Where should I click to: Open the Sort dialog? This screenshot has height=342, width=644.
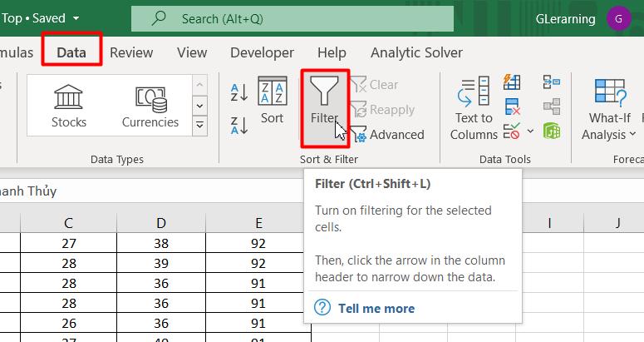(x=272, y=101)
